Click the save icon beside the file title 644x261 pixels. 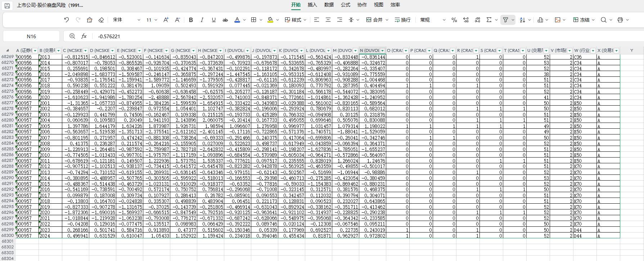[7, 5]
